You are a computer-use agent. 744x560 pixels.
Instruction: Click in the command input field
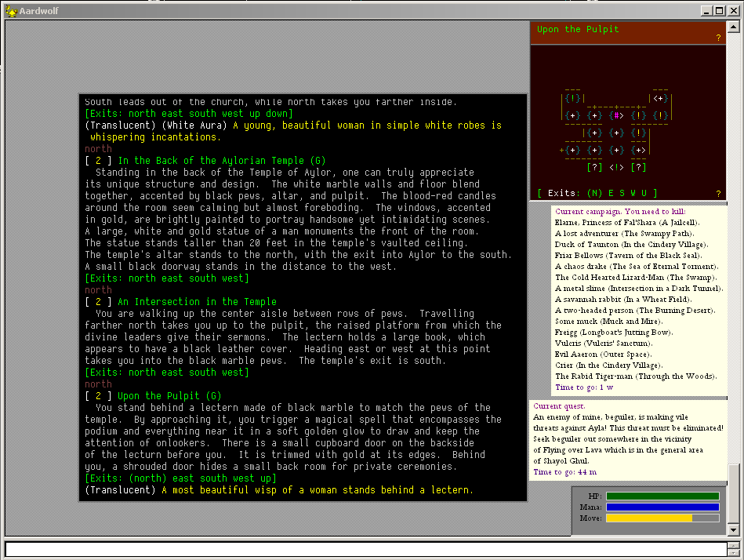point(365,549)
